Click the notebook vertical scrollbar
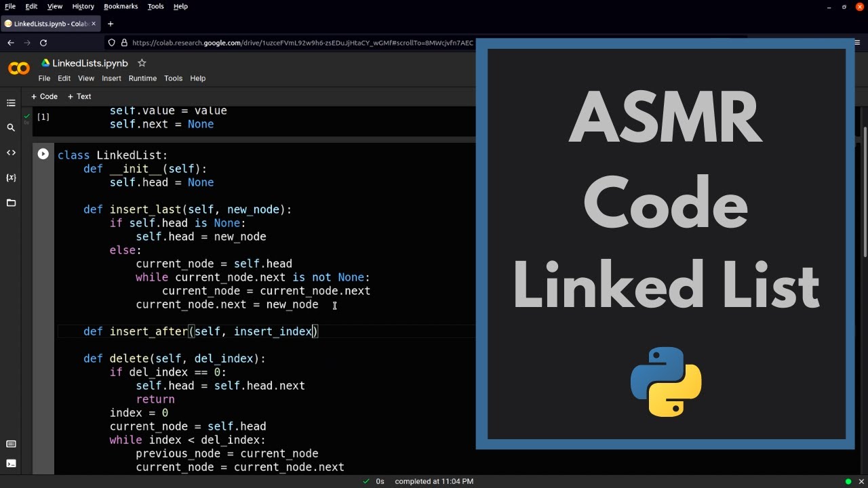Viewport: 868px width, 488px height. [865, 192]
